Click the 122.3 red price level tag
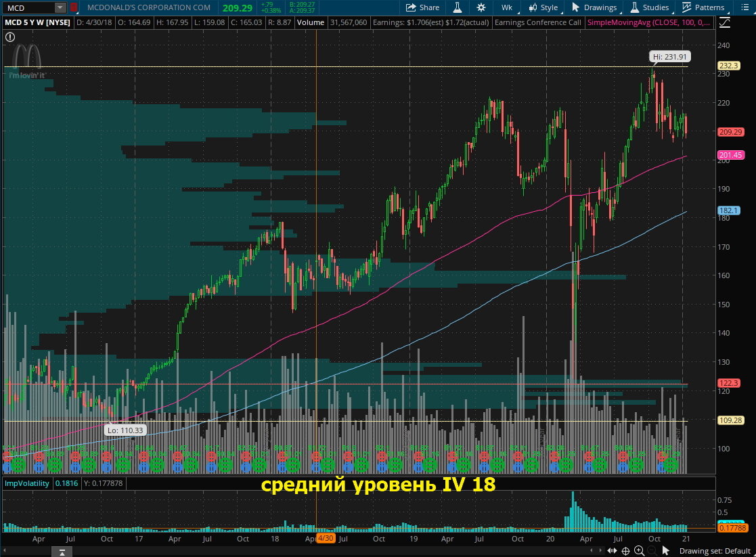756x557 pixels. coord(728,383)
